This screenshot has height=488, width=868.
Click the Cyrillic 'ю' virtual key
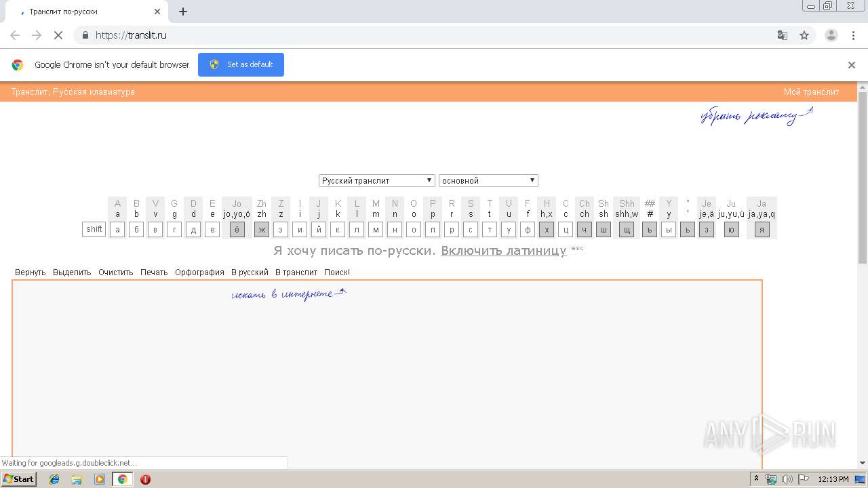click(732, 229)
